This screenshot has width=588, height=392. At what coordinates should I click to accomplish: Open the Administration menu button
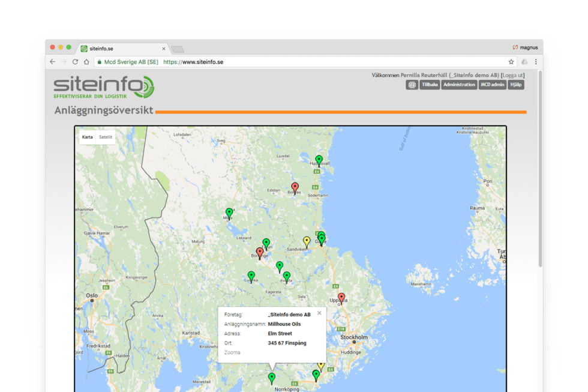click(459, 85)
